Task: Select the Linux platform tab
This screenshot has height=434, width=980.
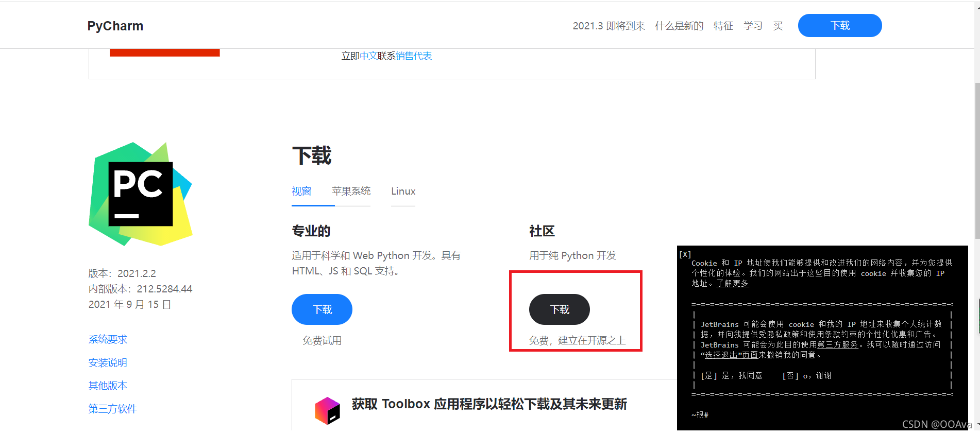Action: 403,191
